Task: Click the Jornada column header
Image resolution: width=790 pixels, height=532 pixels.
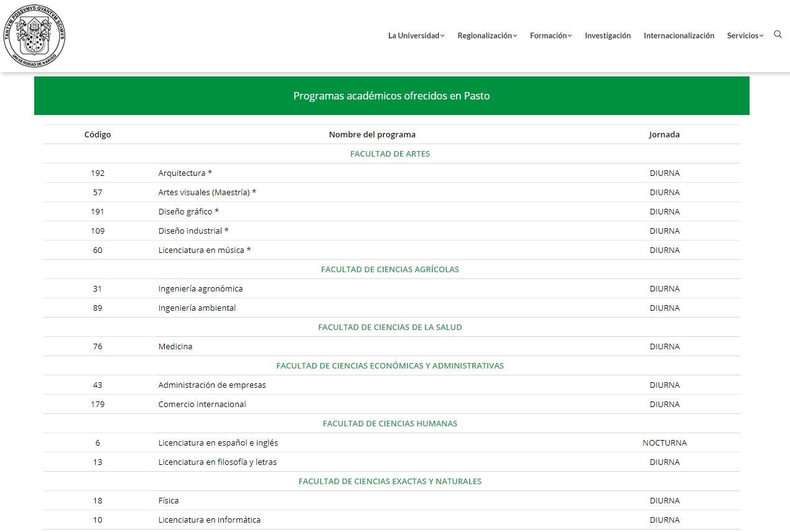Action: click(664, 134)
